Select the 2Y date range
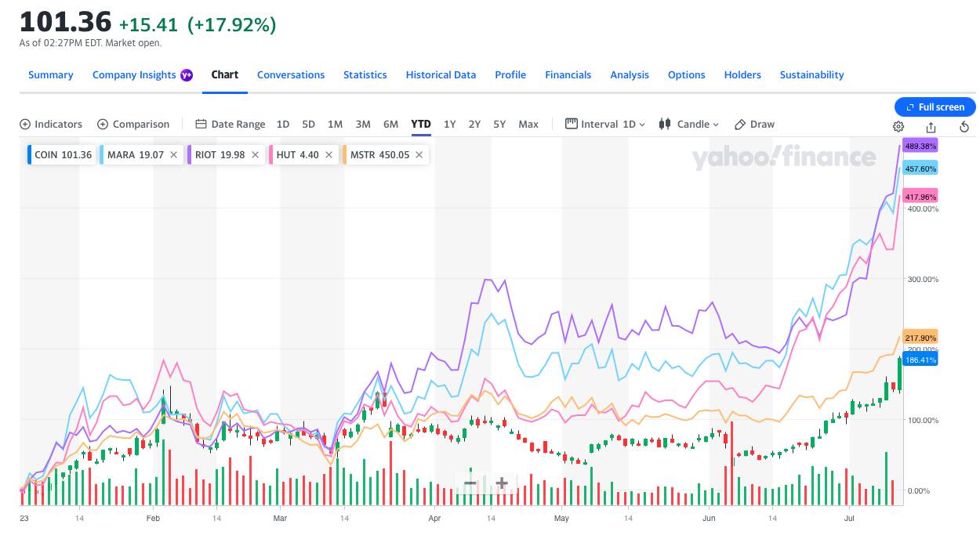This screenshot has width=980, height=539. (x=474, y=124)
